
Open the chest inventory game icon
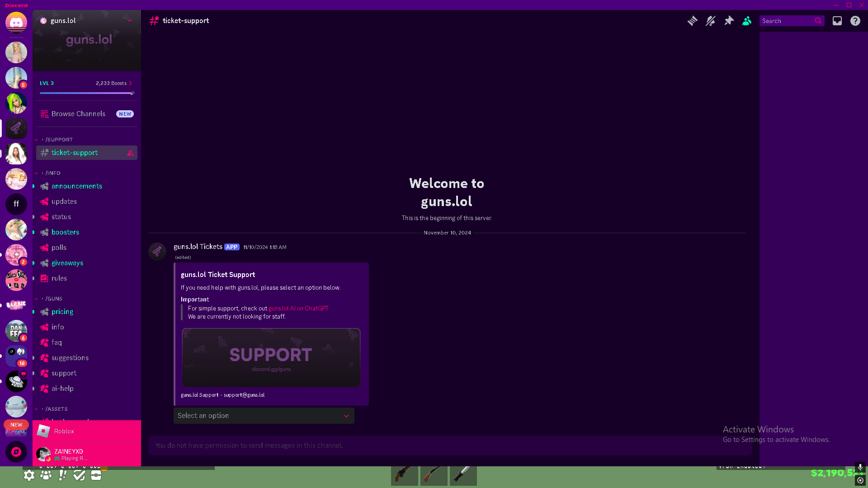point(96,475)
